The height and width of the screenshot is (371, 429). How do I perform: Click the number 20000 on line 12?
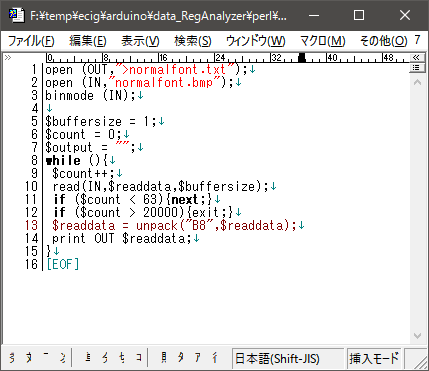point(161,213)
